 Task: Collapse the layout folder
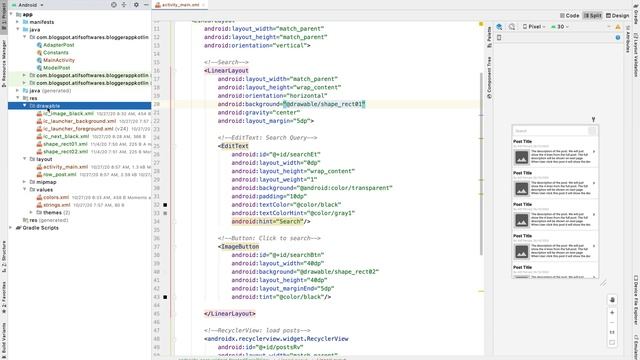[24, 159]
